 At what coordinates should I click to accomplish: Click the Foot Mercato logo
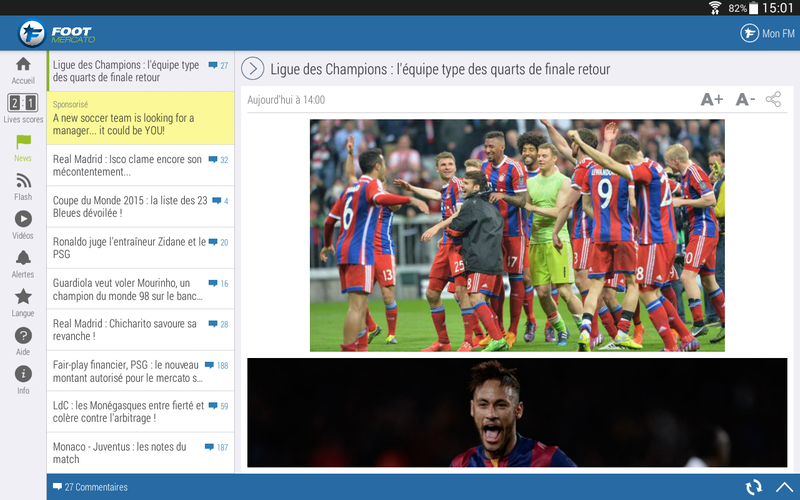[57, 33]
